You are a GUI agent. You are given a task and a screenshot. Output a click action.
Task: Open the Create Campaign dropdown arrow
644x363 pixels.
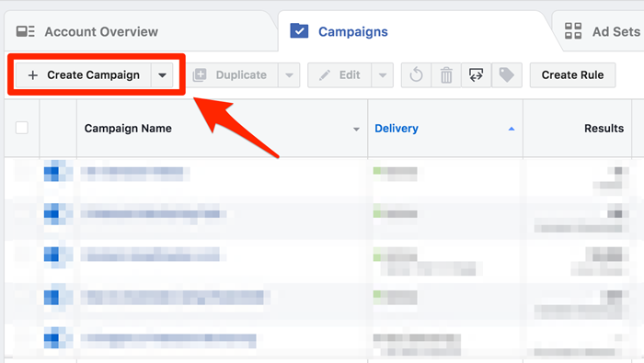click(162, 75)
